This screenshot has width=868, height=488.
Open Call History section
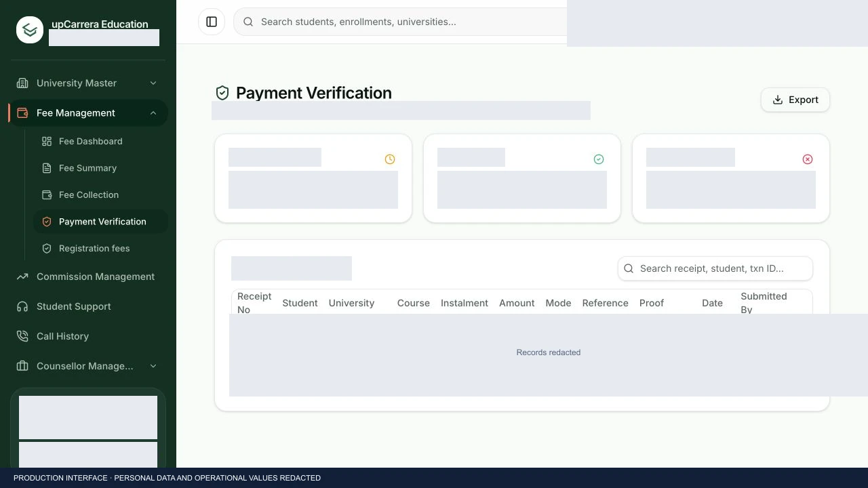point(88,336)
